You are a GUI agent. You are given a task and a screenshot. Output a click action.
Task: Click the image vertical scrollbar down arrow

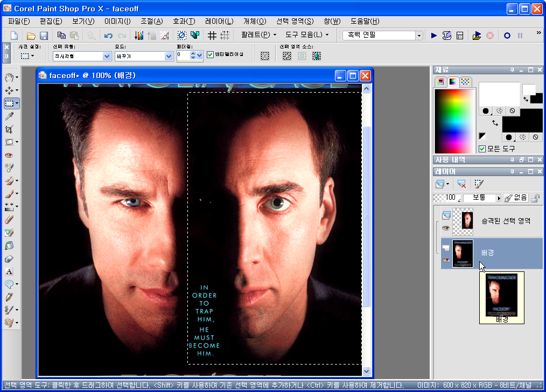(x=366, y=371)
